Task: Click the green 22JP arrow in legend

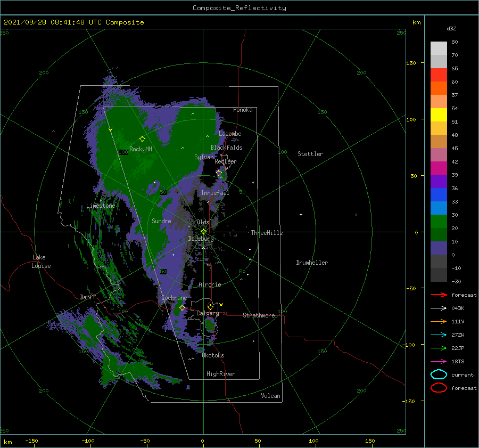Action: (x=439, y=348)
